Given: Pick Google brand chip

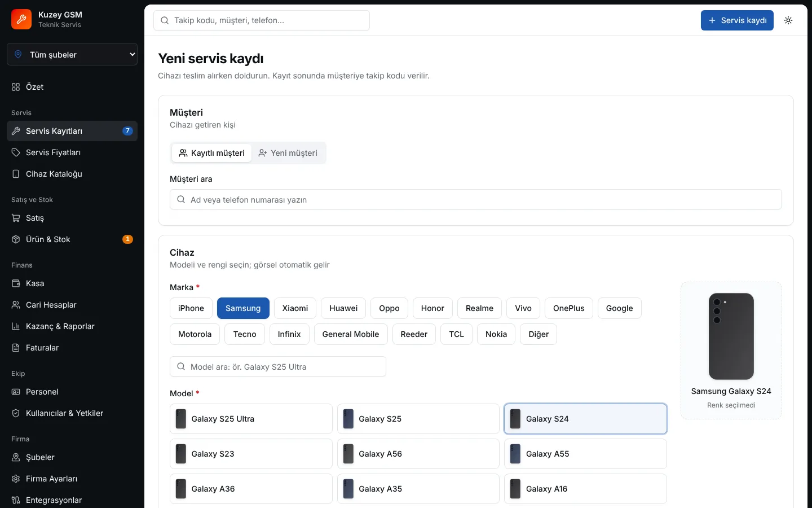Looking at the screenshot, I should [x=620, y=308].
